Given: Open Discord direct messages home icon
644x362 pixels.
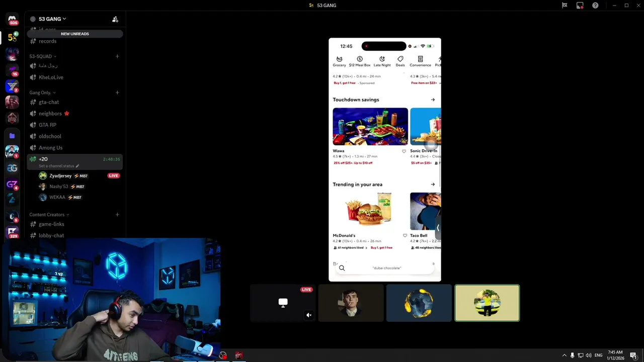Looking at the screenshot, I should tap(12, 19).
